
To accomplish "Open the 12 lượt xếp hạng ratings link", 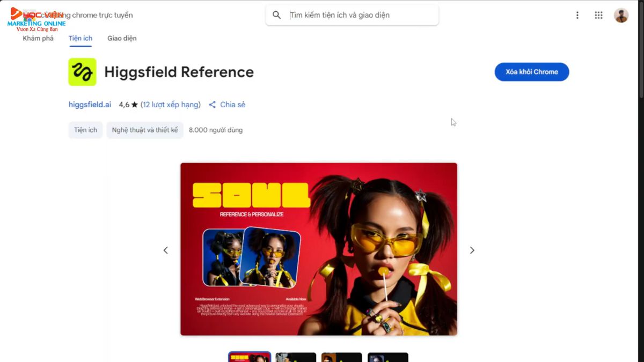I will click(171, 105).
